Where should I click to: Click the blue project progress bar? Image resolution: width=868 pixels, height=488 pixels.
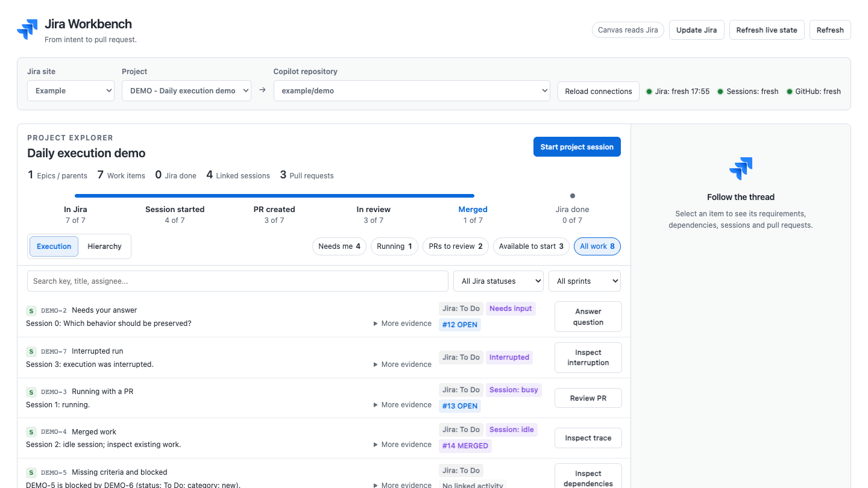(274, 196)
